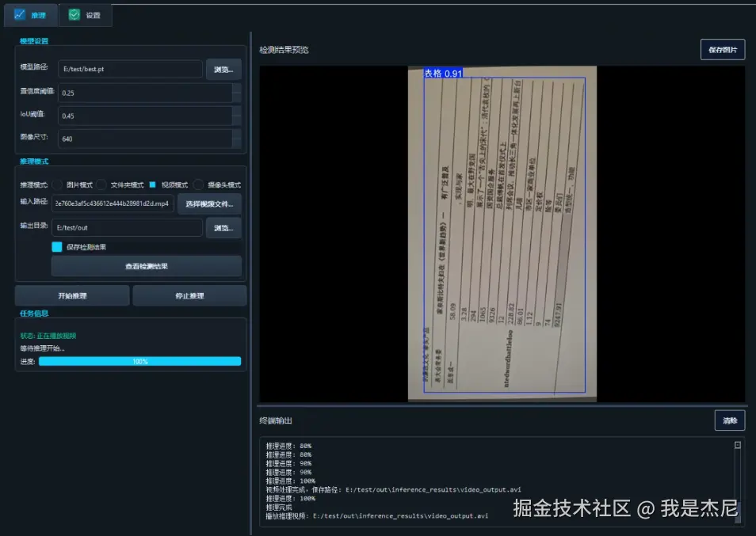Select the 文件夹模式 radio button
This screenshot has height=536, width=756.
[101, 184]
